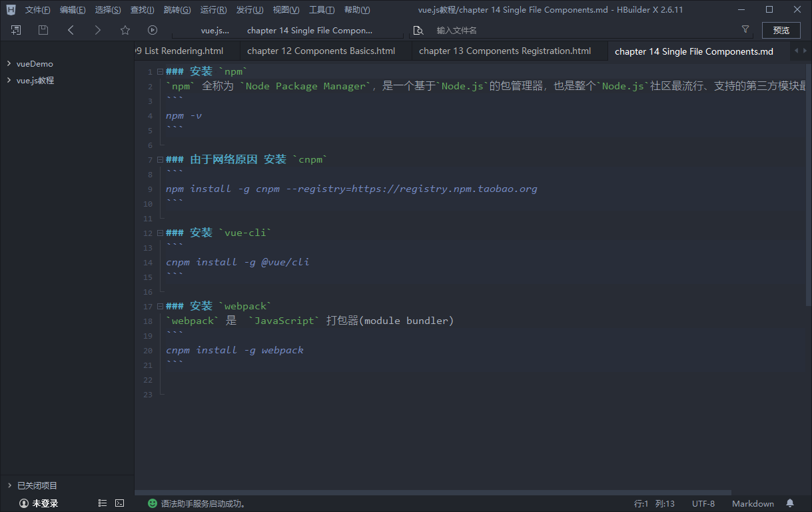The image size is (812, 512).
Task: Click the save file toolbar icon
Action: (43, 30)
